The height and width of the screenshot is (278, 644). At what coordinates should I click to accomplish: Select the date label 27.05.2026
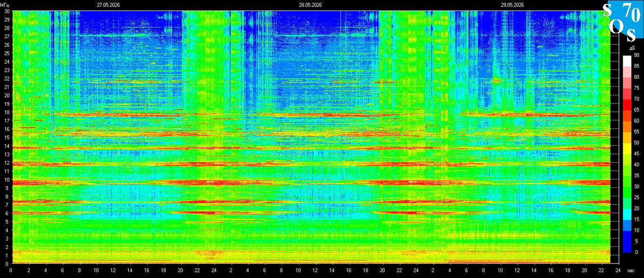pyautogui.click(x=108, y=5)
